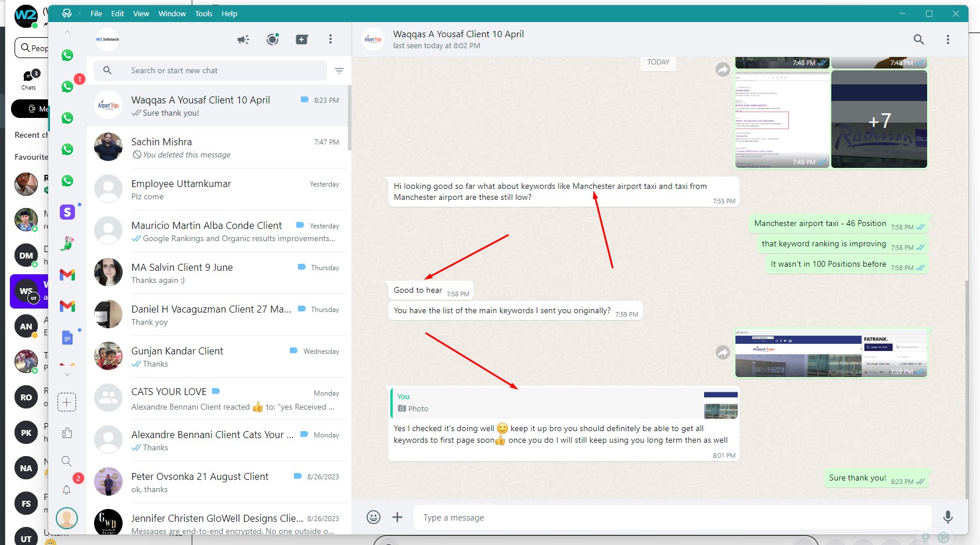Click the conversation's vertical scrollbar
Image resolution: width=980 pixels, height=545 pixels.
pyautogui.click(x=966, y=389)
